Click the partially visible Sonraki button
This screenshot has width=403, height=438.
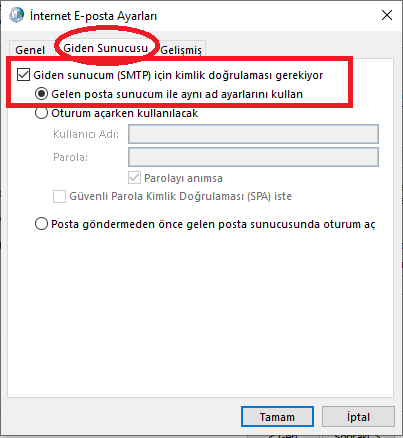tap(357, 435)
